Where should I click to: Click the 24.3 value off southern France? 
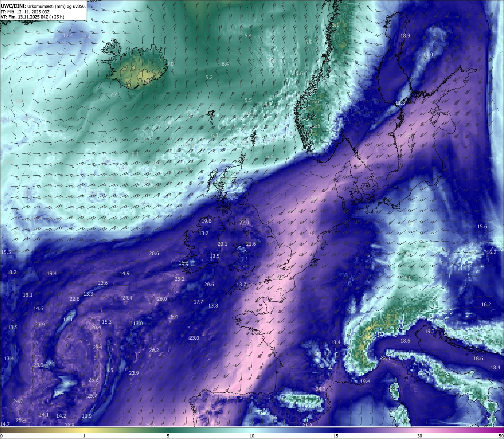(321, 389)
